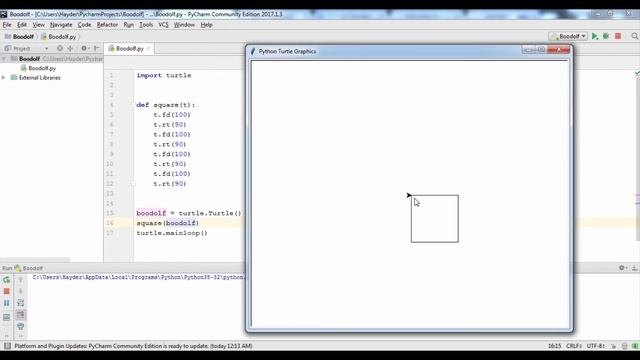Click the dump threads icon in Run panel

[7, 317]
